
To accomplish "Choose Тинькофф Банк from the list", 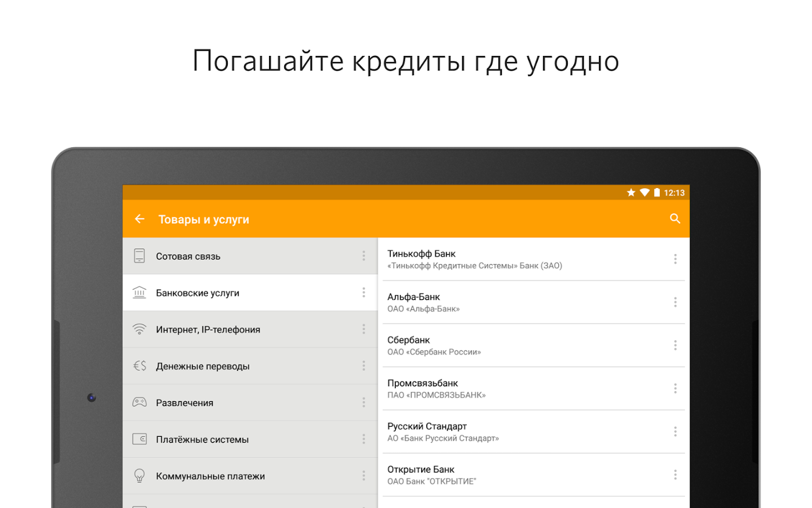I will [x=533, y=259].
